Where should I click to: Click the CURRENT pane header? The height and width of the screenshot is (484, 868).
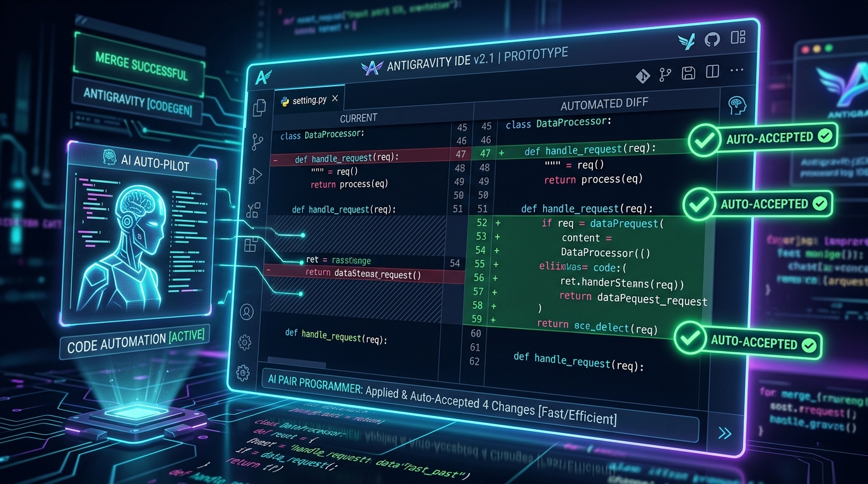358,118
